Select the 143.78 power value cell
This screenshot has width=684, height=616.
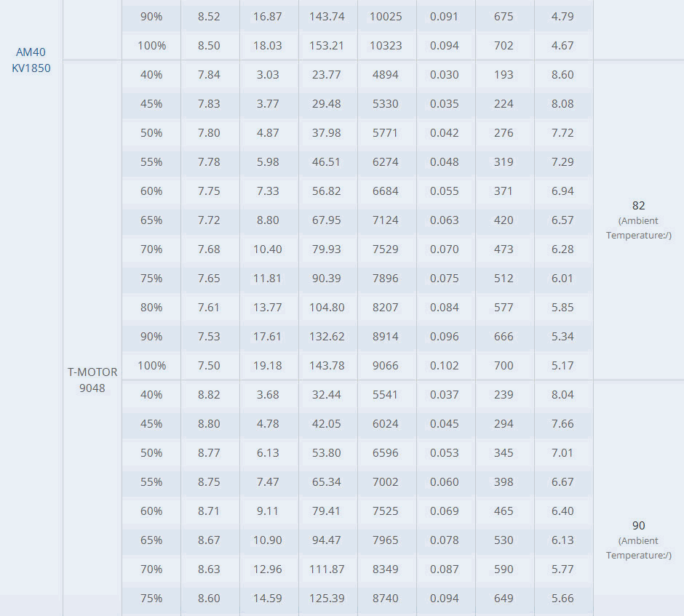tap(327, 365)
